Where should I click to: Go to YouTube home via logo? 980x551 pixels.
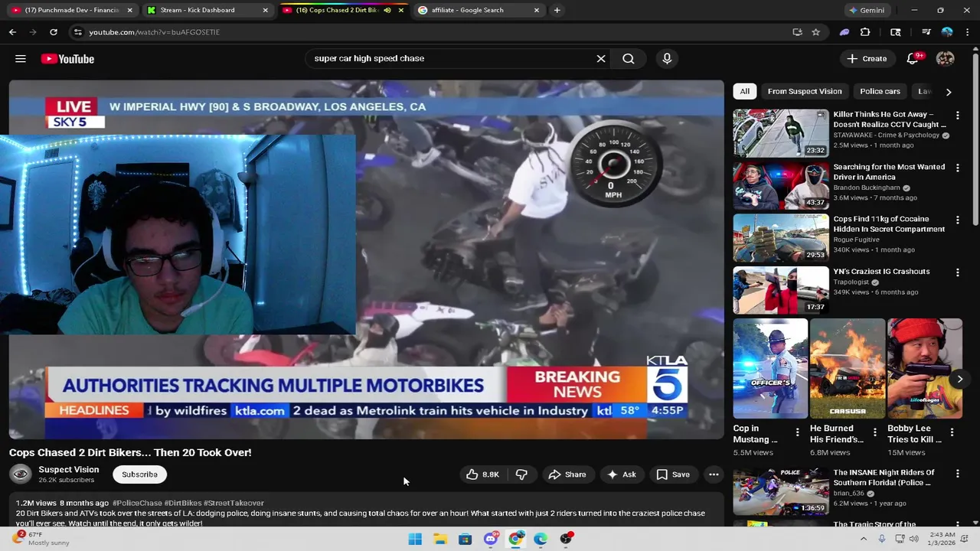(67, 59)
